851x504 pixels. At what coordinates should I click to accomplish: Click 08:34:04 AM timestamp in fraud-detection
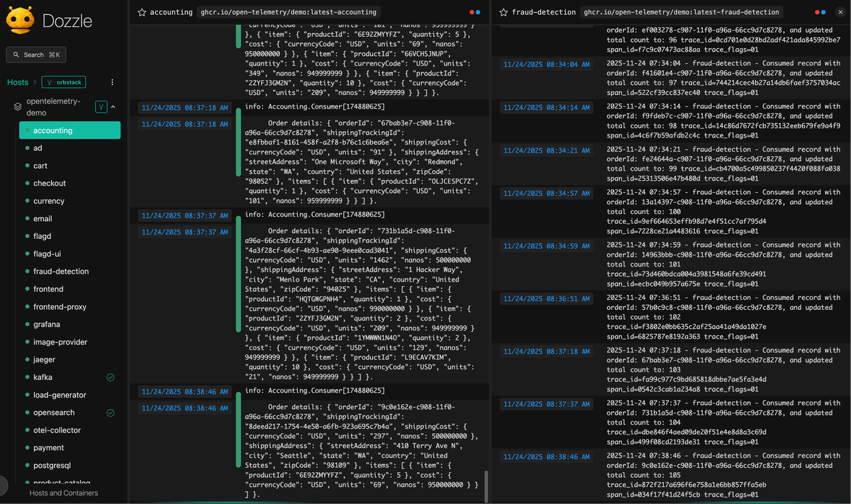tap(546, 65)
